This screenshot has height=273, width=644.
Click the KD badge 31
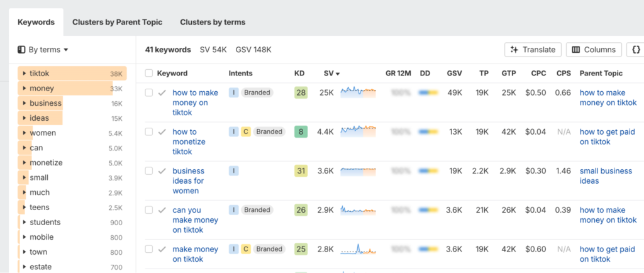click(x=301, y=170)
